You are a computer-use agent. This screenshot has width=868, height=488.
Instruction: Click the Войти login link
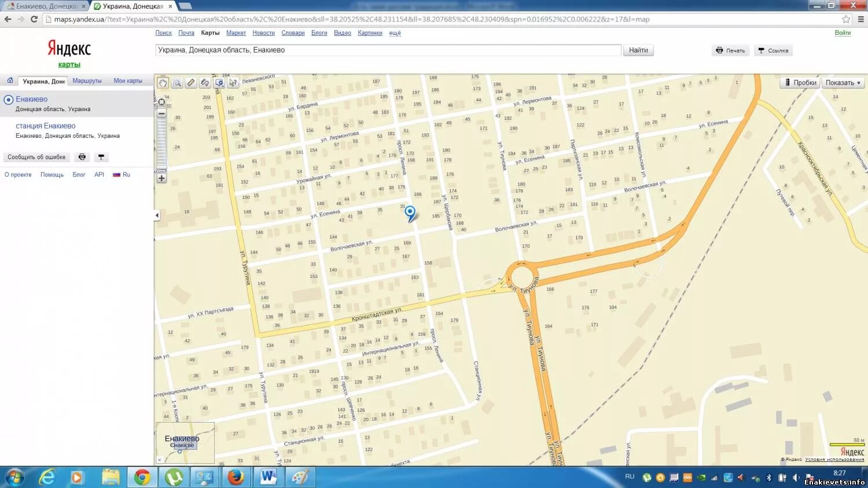click(x=843, y=33)
